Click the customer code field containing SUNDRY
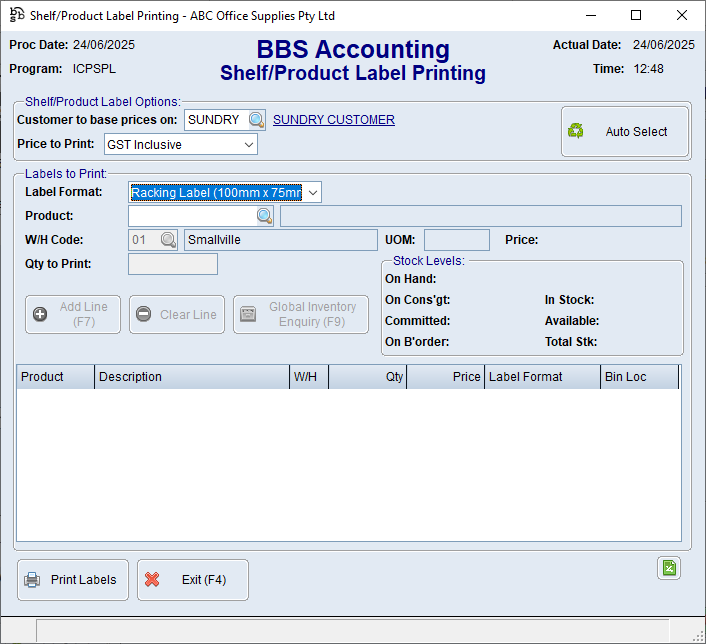Image resolution: width=706 pixels, height=644 pixels. [x=215, y=120]
